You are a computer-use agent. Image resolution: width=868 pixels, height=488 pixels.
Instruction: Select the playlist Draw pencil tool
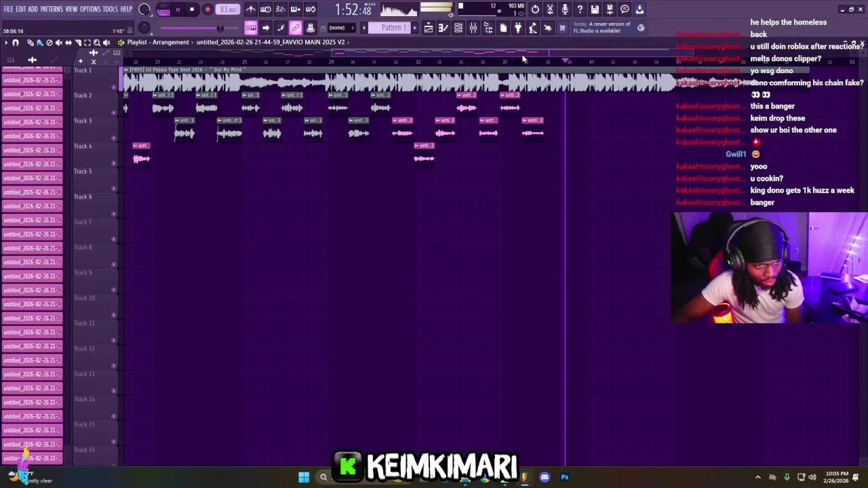tap(31, 43)
